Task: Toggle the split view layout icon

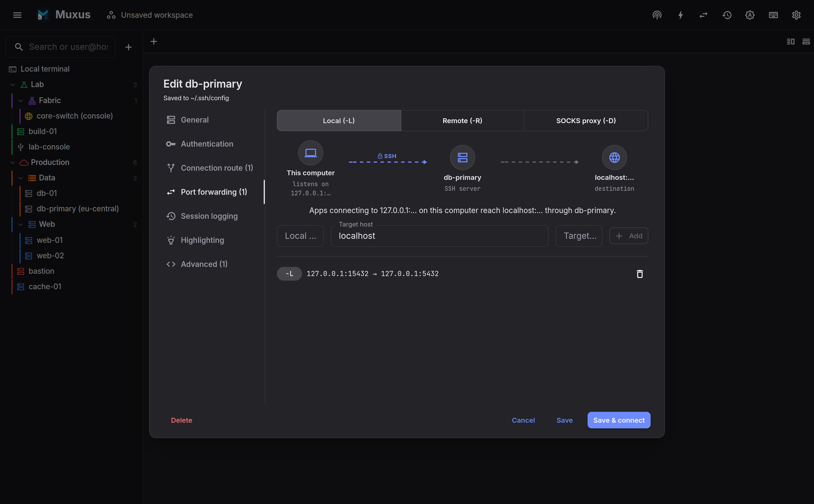Action: 791,41
